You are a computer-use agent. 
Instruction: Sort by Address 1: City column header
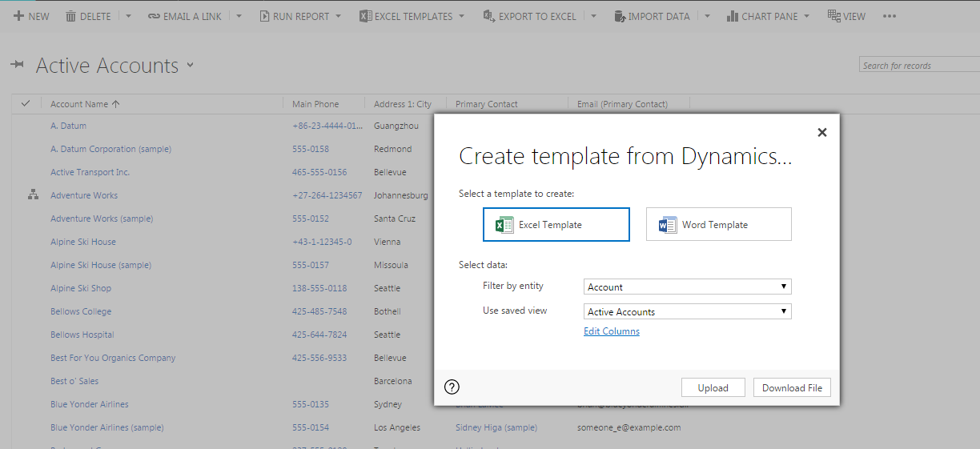point(403,104)
